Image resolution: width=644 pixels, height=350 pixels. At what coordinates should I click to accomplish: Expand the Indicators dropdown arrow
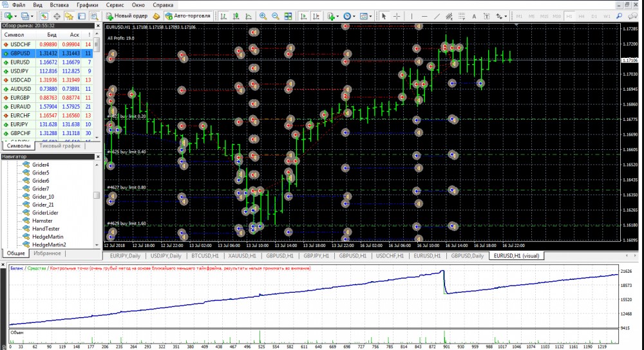tap(337, 17)
